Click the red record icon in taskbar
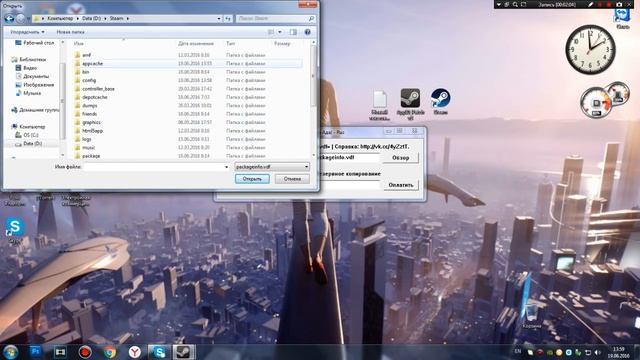 85,352
